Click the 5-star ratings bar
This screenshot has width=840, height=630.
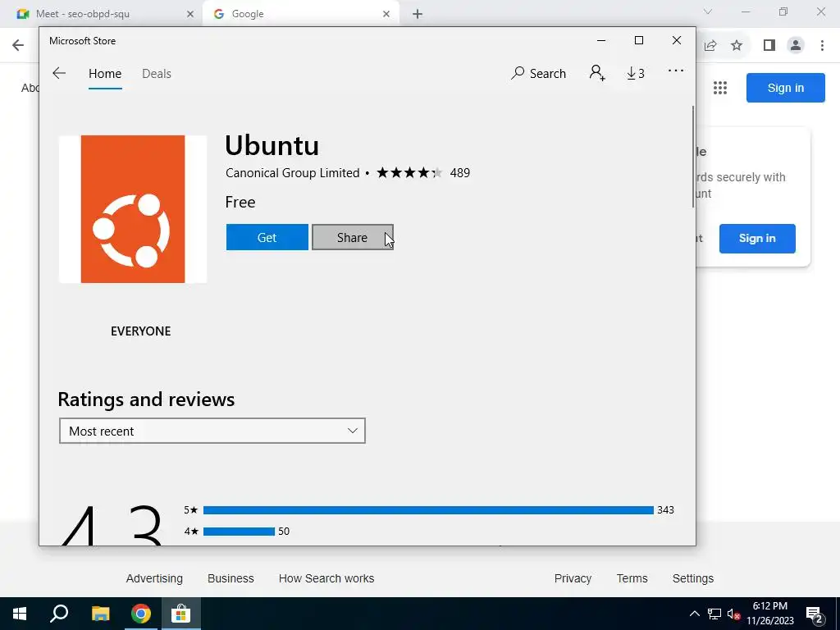click(x=428, y=510)
